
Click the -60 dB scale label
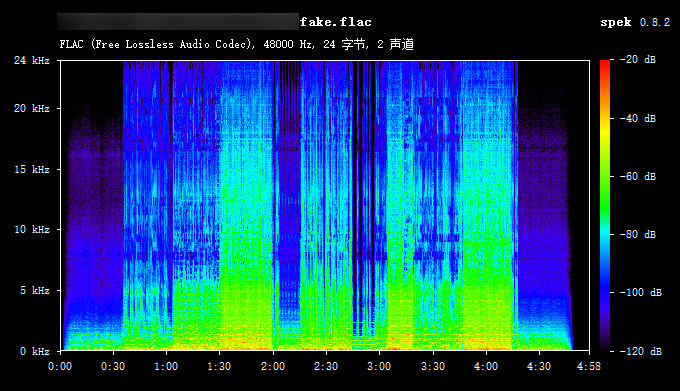pos(638,176)
